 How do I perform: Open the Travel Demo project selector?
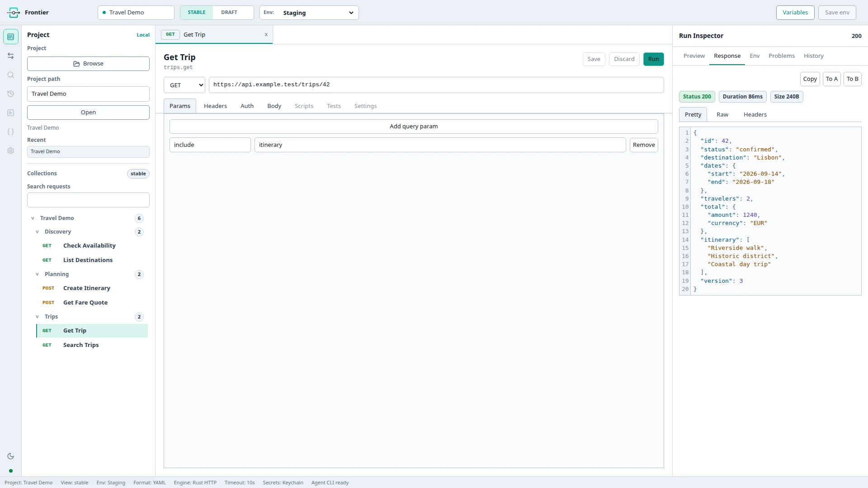click(x=136, y=12)
